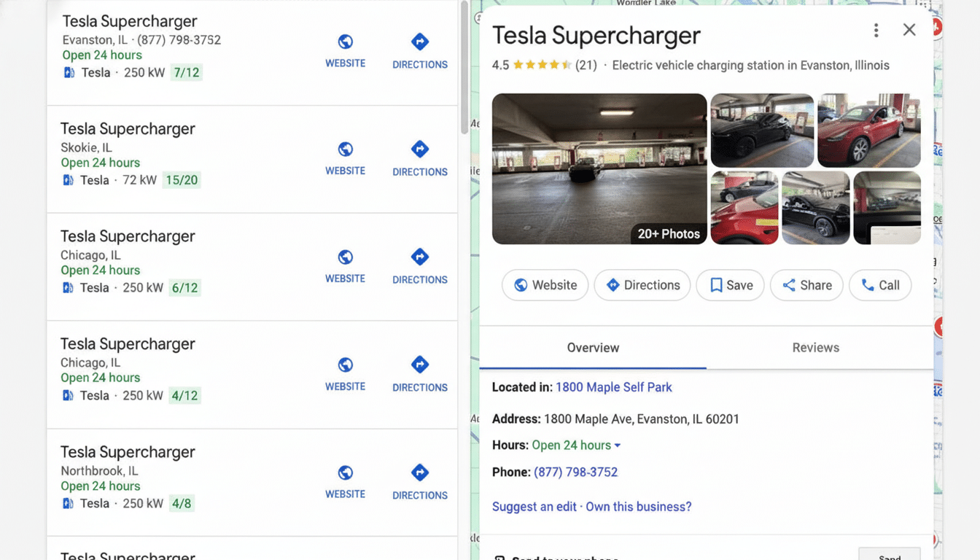Expand the Open 24 hours dropdown
Image resolution: width=980 pixels, height=560 pixels.
coord(576,445)
